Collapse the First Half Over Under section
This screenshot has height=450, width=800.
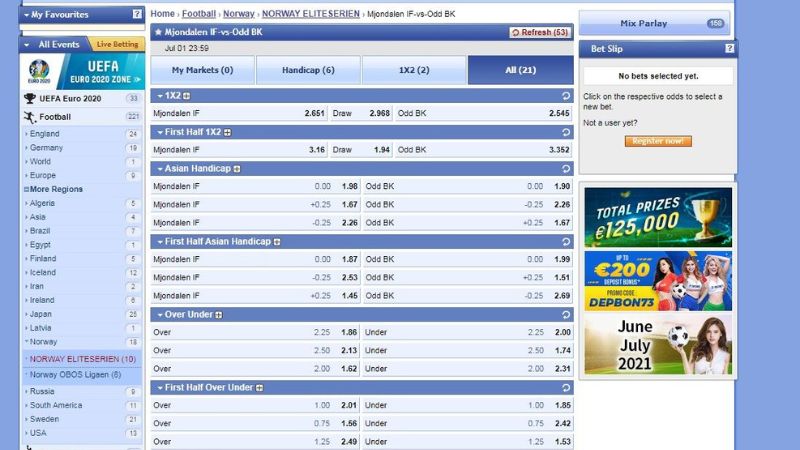tap(160, 388)
